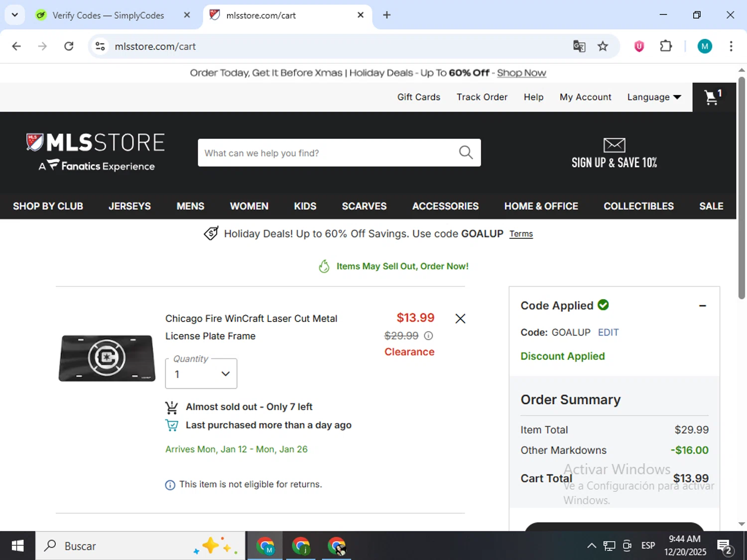The height and width of the screenshot is (560, 747).
Task: Click the Shop Now link in banner
Action: 521,73
